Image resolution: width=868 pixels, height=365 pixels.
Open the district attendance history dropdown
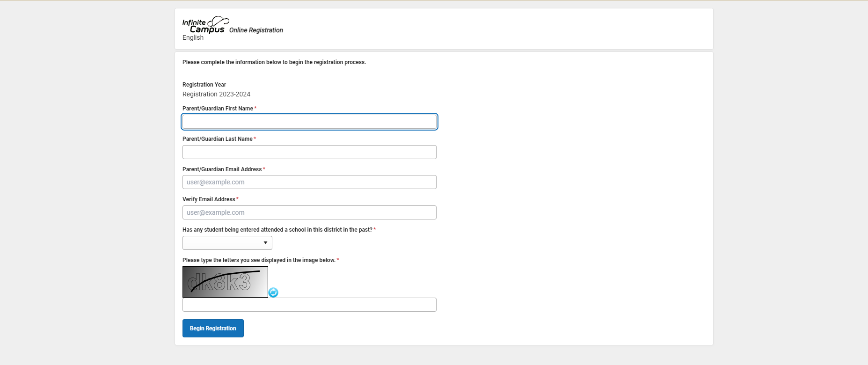coord(227,243)
